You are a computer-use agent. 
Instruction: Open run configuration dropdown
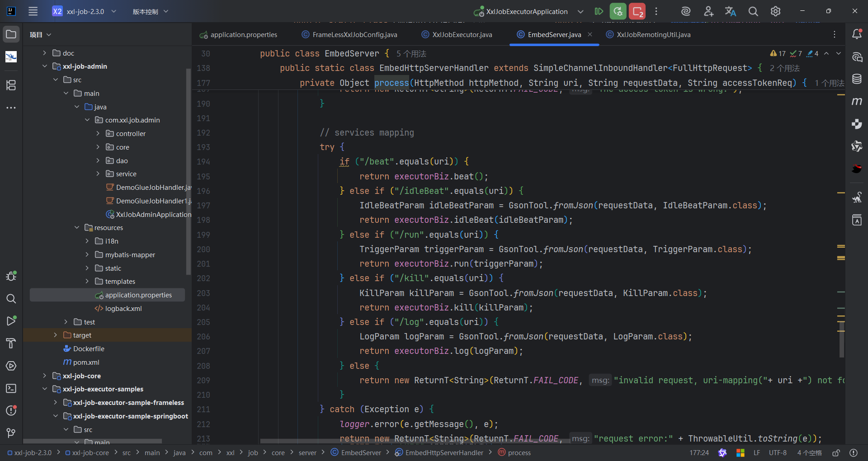click(x=580, y=11)
